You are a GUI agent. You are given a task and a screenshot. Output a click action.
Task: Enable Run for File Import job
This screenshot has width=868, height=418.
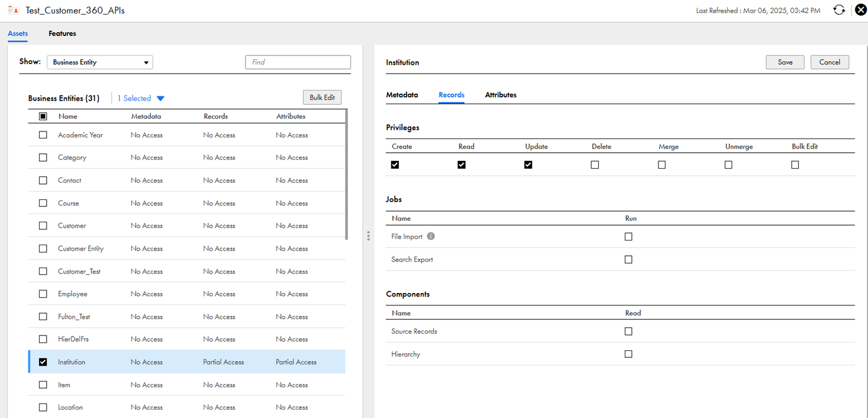click(628, 236)
